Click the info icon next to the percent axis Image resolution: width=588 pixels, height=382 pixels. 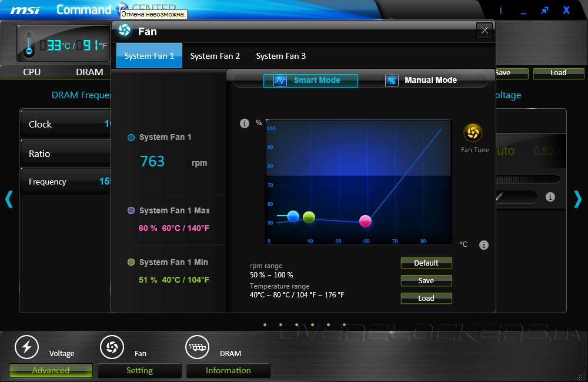click(245, 123)
